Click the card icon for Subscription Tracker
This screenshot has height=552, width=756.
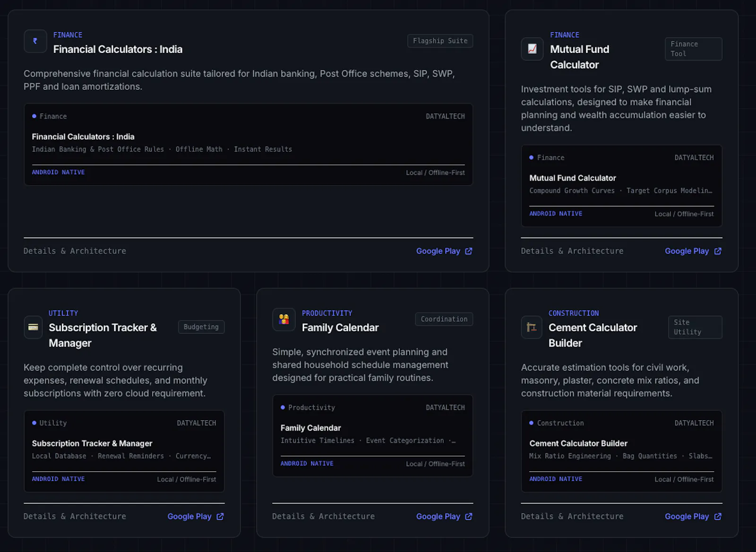pos(33,327)
